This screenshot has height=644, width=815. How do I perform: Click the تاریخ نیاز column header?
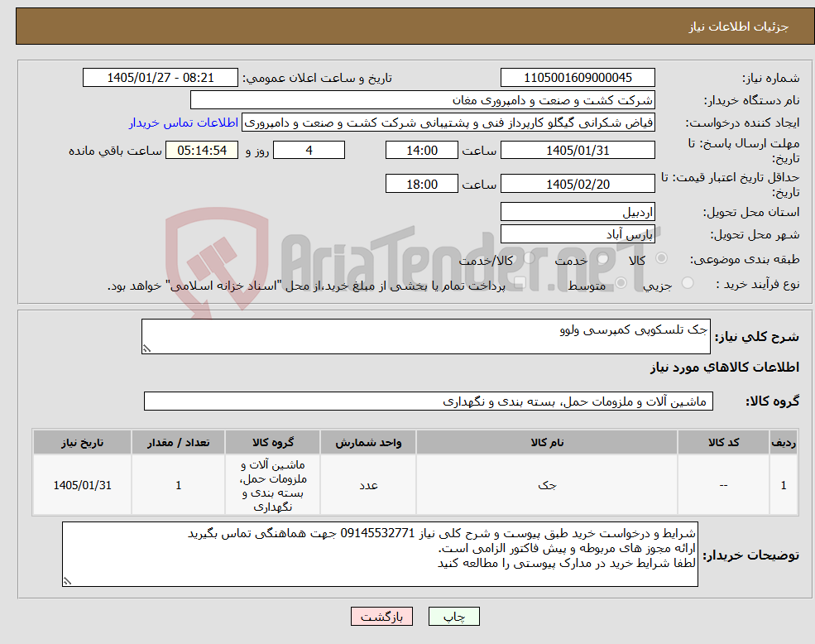click(x=82, y=442)
